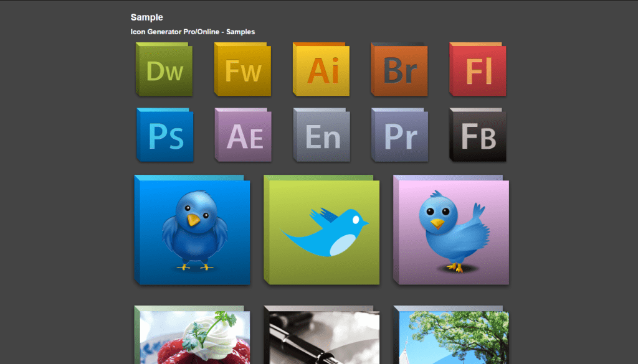The width and height of the screenshot is (638, 364).
Task: Click the purple After Effects Ae icon
Action: (242, 135)
